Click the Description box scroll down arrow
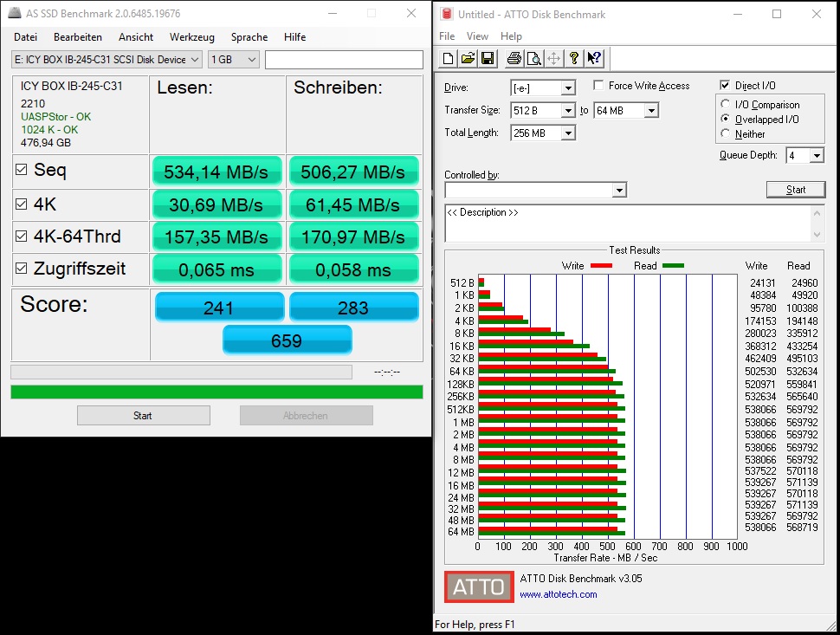The height and width of the screenshot is (635, 840). [x=817, y=234]
